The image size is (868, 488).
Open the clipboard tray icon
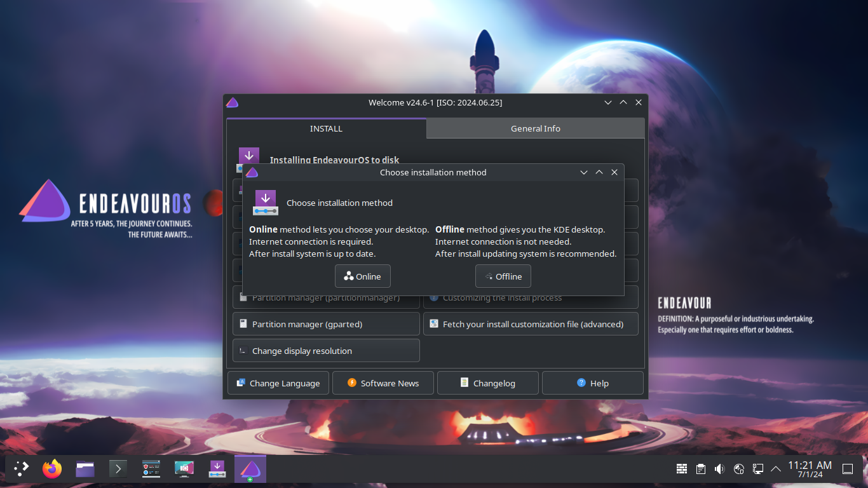pyautogui.click(x=701, y=469)
